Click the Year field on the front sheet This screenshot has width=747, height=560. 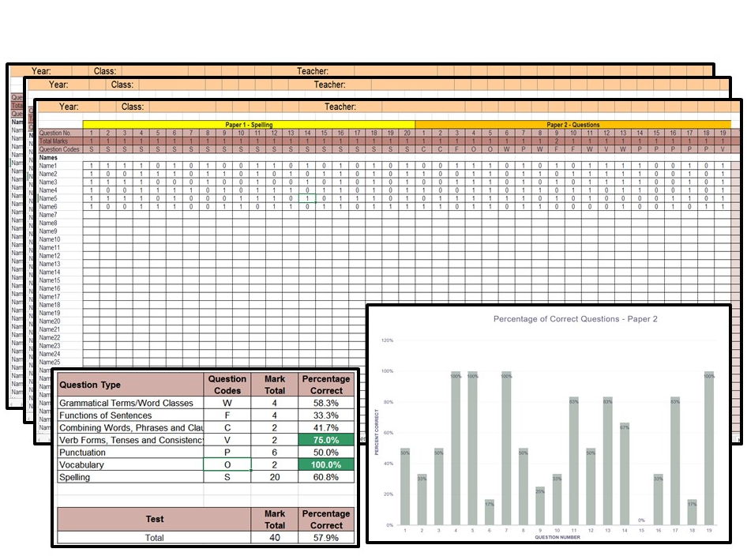69,107
